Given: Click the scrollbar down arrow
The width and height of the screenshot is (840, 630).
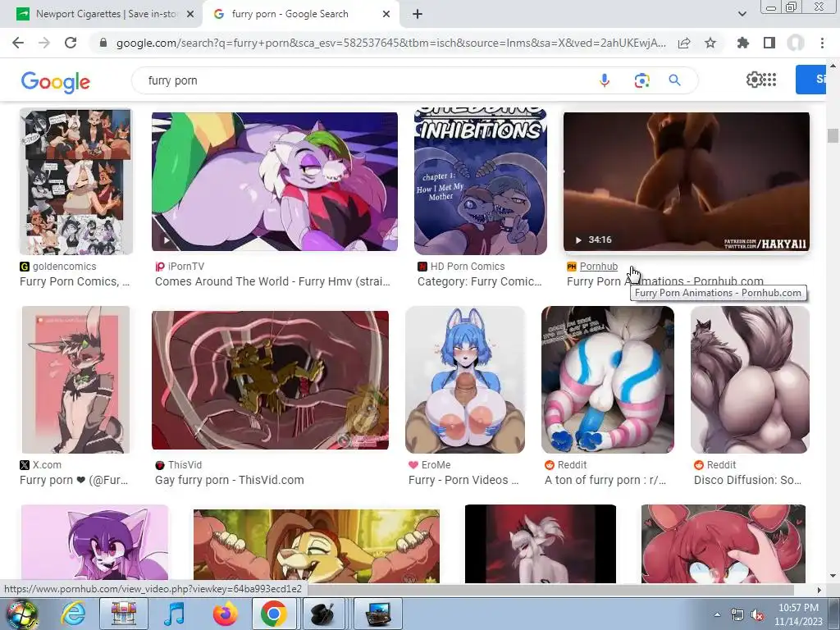Looking at the screenshot, I should click(833, 576).
